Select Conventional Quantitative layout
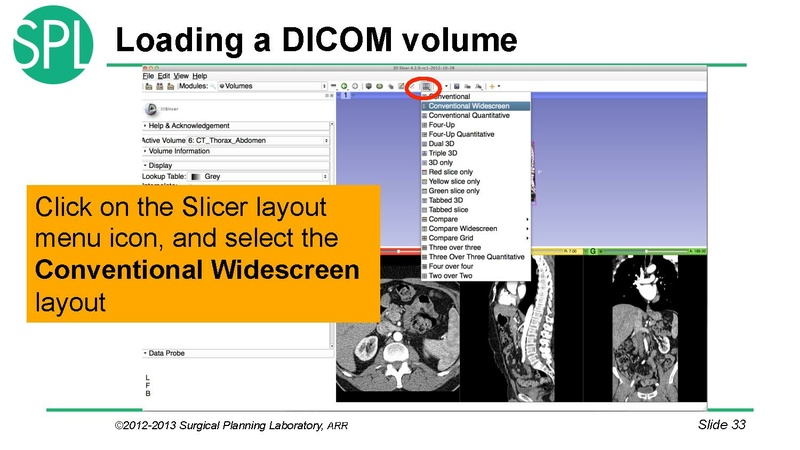This screenshot has height=450, width=800. point(476,116)
